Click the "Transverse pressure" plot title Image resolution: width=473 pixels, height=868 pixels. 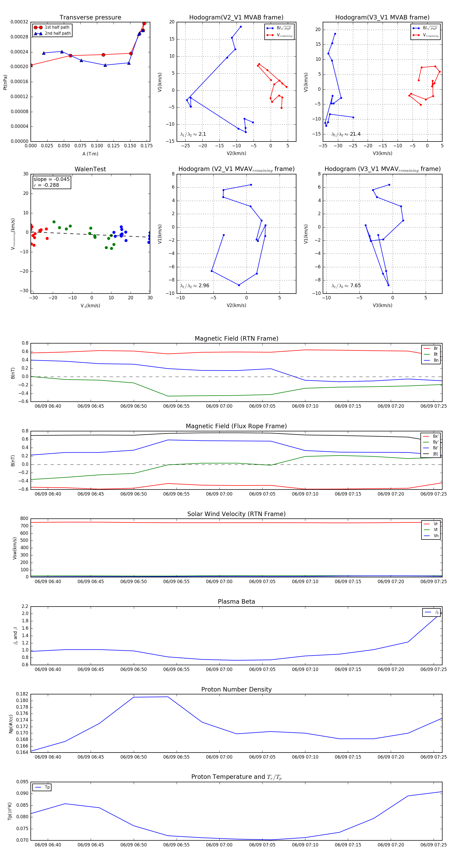pos(90,18)
